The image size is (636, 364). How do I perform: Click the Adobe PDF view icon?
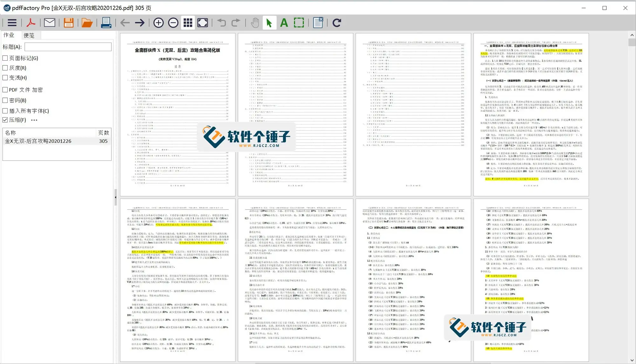pyautogui.click(x=31, y=23)
